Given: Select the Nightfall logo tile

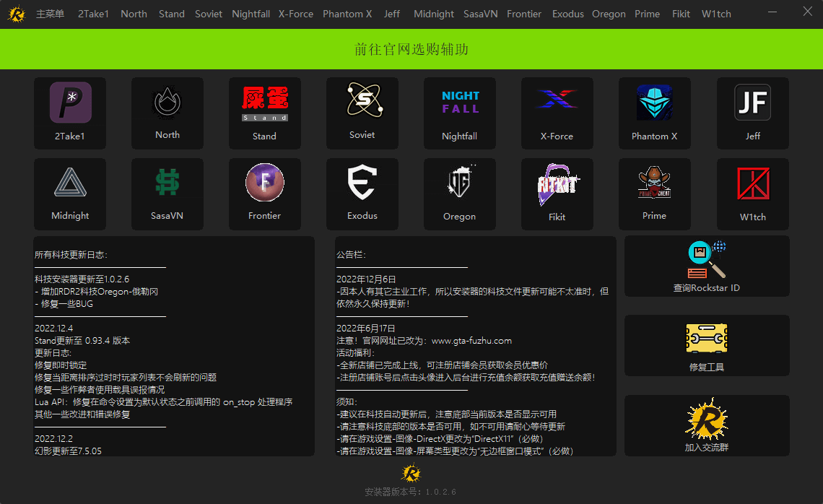Looking at the screenshot, I should click(460, 113).
